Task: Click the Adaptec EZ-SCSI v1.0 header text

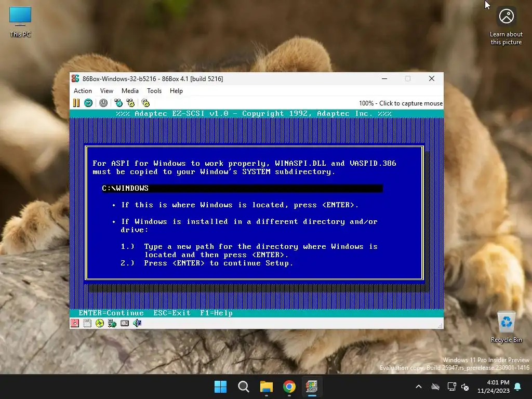Action: coord(254,114)
